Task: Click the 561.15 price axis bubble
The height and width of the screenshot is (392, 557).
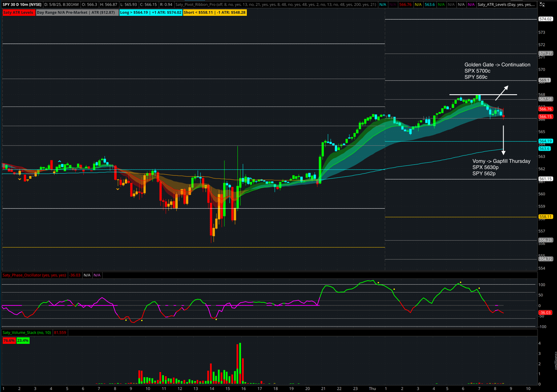Action: click(x=545, y=179)
